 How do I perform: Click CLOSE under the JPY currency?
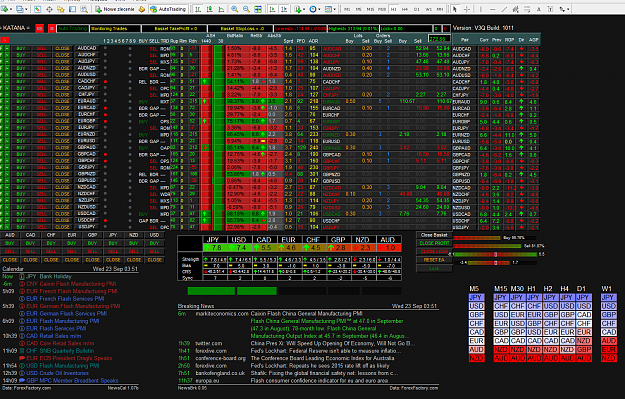point(113,260)
